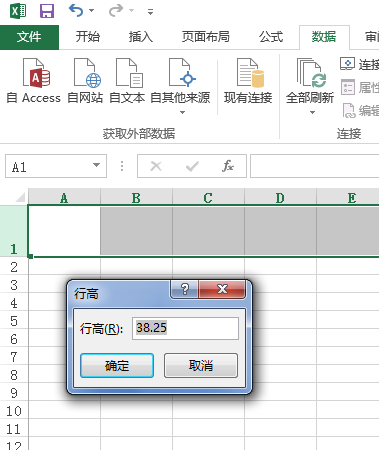Undo the last action

(76, 11)
